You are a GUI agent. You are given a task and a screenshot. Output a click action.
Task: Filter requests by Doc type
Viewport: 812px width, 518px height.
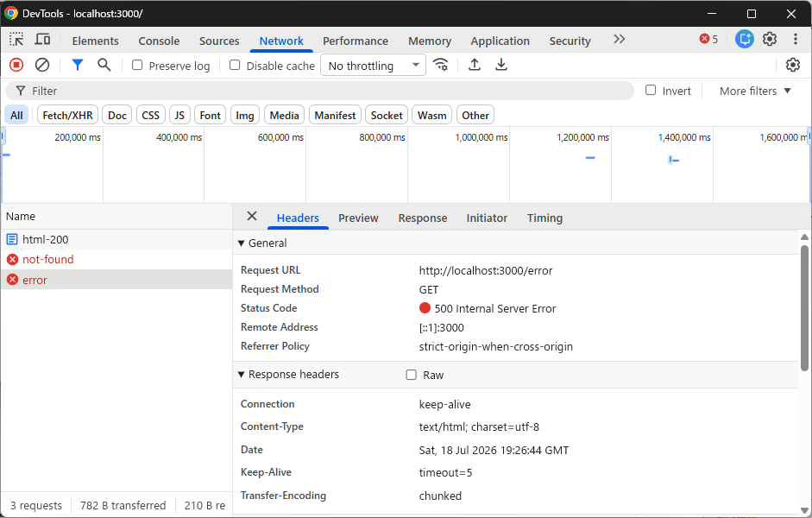pos(117,115)
